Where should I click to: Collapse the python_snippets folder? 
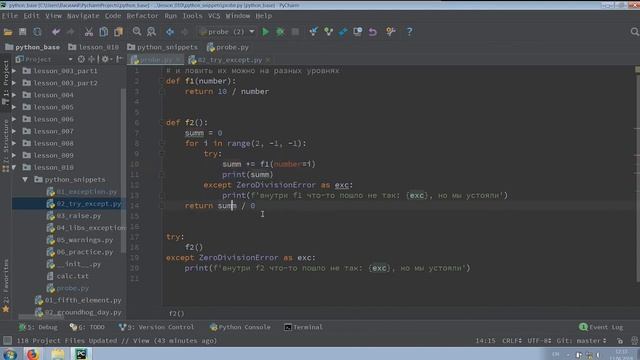coord(25,180)
